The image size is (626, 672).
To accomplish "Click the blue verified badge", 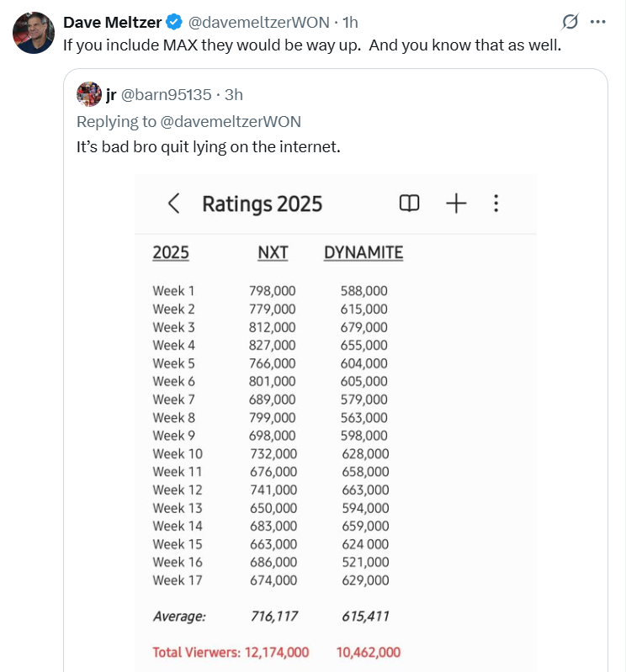I will coord(174,22).
